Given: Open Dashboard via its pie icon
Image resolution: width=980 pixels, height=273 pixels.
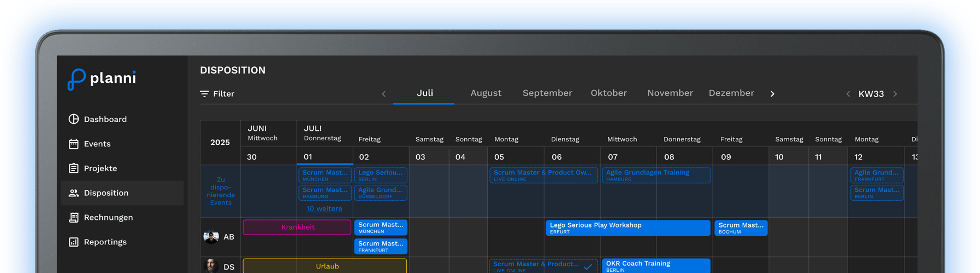Looking at the screenshot, I should pyautogui.click(x=74, y=119).
